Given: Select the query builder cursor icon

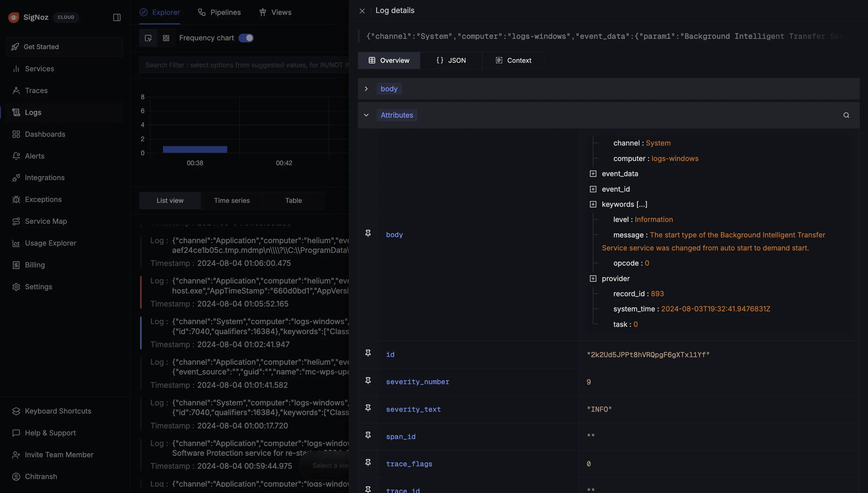Looking at the screenshot, I should 148,38.
